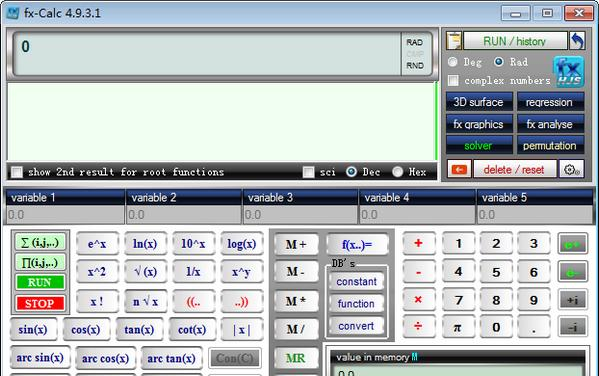This screenshot has width=599, height=376.
Task: Click the green RUN button
Action: [x=40, y=282]
